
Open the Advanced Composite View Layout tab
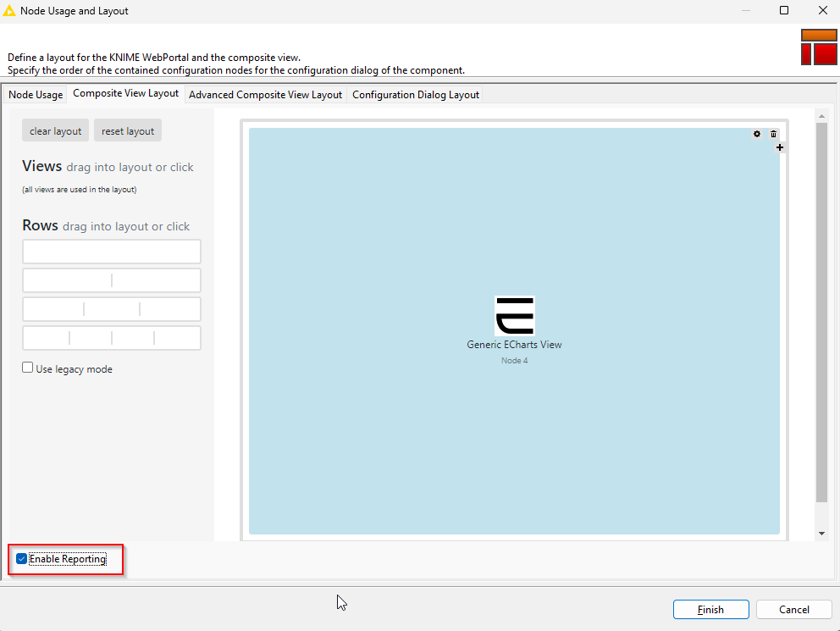click(265, 94)
